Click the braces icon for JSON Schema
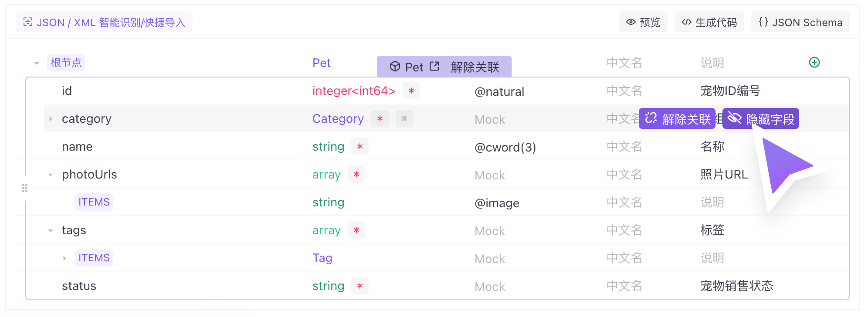 pos(763,22)
